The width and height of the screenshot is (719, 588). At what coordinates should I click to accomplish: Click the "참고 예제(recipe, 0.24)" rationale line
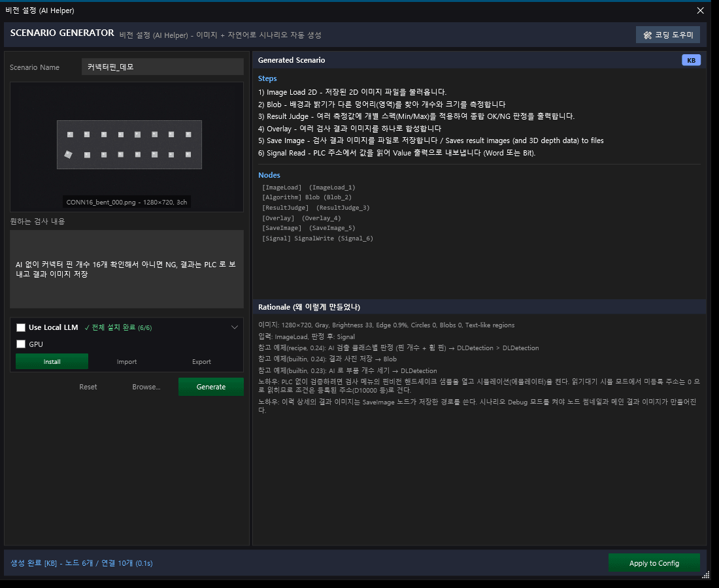399,348
